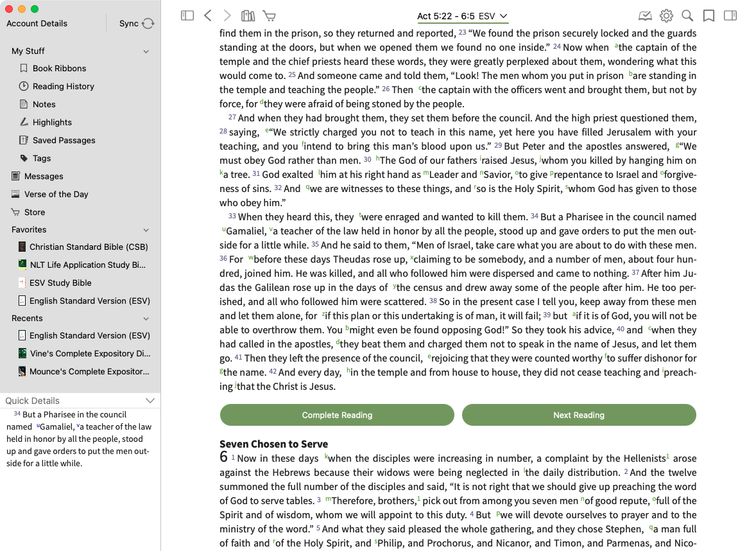This screenshot has width=756, height=551.
Task: Open the store cart icon in toolbar
Action: coord(270,16)
